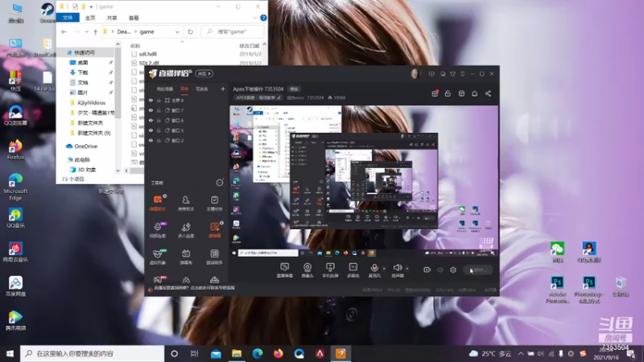
Task: Open the notification bell in streaming app
Action: tap(474, 93)
